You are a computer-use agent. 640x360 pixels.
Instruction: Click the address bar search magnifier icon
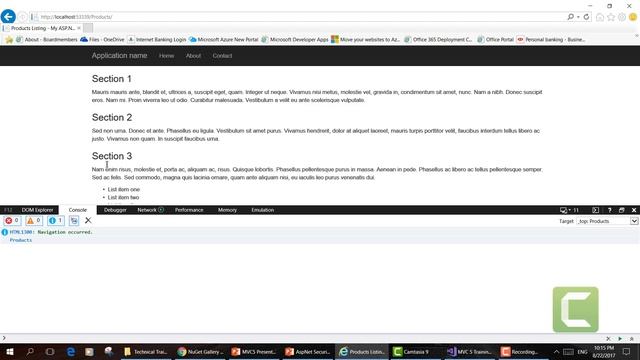[x=570, y=17]
